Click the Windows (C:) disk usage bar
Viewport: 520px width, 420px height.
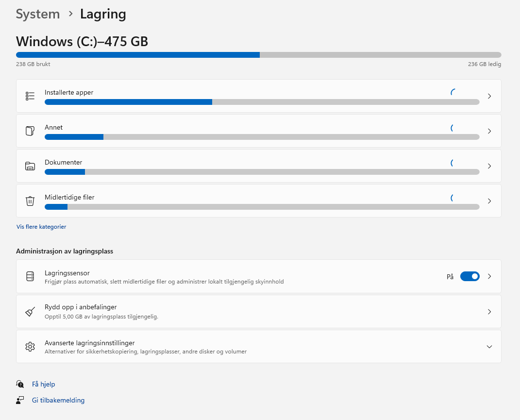[258, 55]
